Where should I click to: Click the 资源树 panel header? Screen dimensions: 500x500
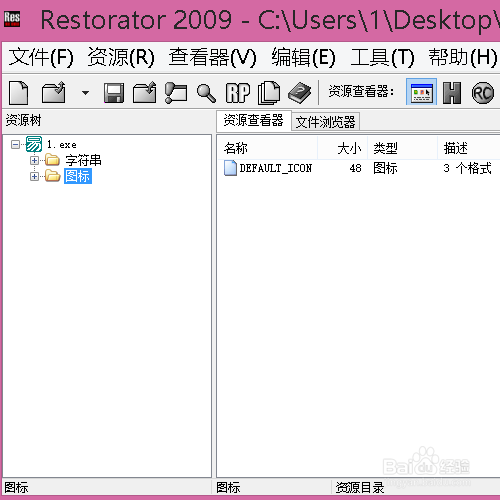pyautogui.click(x=23, y=120)
